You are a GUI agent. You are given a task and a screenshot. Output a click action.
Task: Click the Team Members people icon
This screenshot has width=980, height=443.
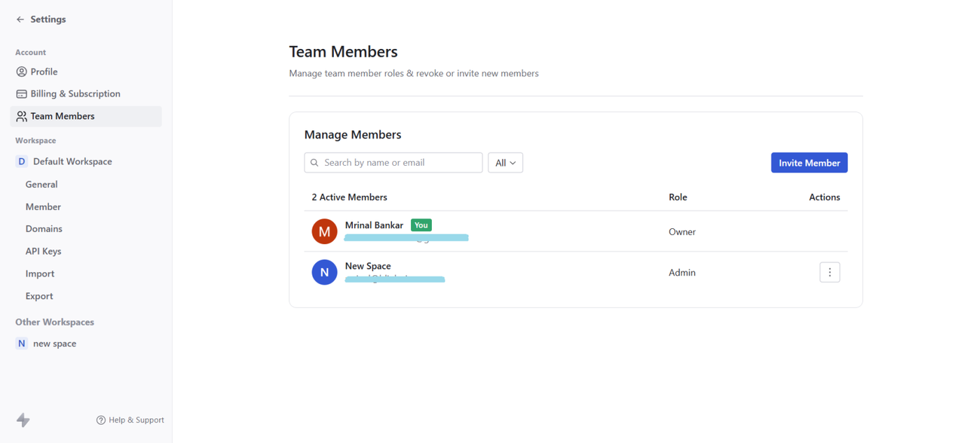(22, 116)
